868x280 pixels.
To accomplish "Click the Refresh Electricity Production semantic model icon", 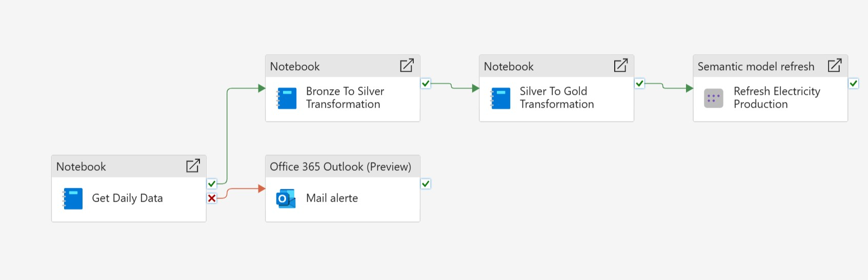I will [714, 98].
